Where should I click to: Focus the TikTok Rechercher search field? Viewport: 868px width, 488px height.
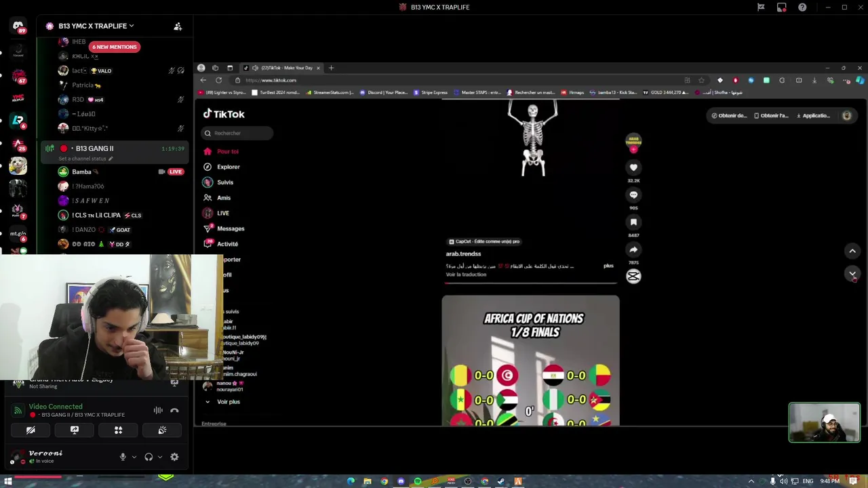pyautogui.click(x=237, y=133)
